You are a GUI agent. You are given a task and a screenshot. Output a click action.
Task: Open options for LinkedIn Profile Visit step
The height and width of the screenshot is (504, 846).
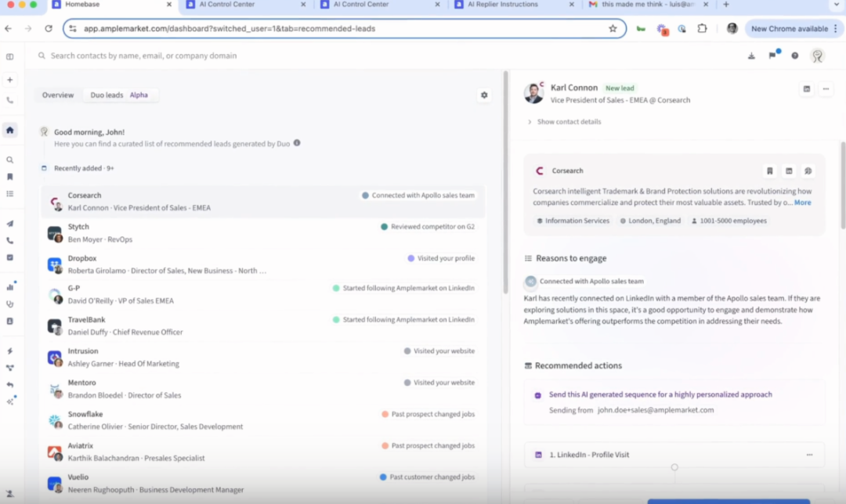[809, 455]
